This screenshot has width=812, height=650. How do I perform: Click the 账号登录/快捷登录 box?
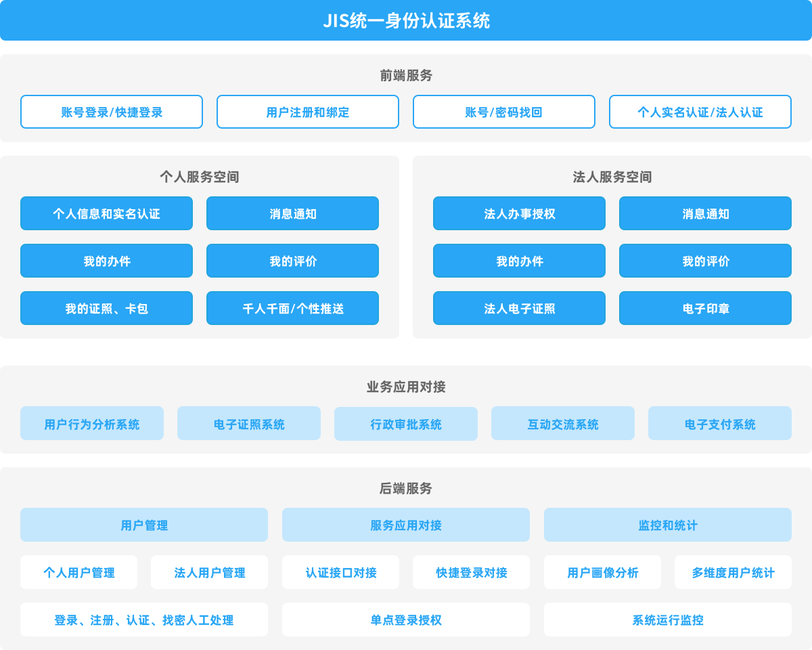tap(112, 112)
